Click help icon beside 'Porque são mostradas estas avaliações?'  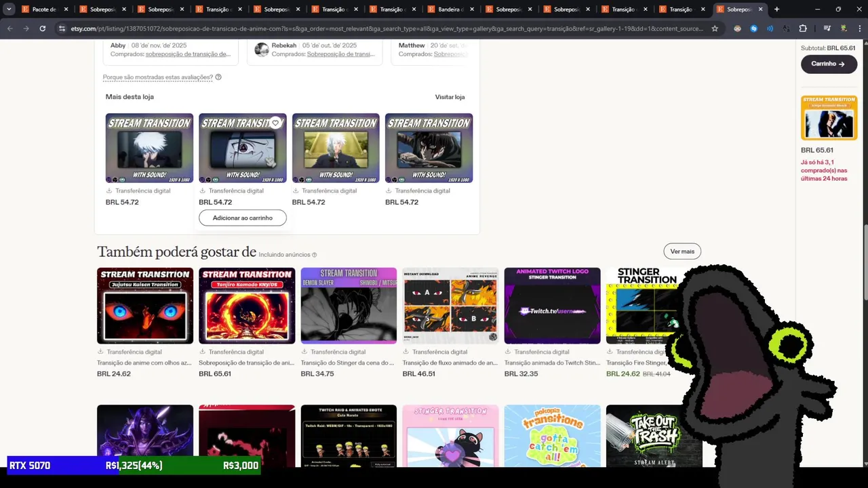pyautogui.click(x=218, y=77)
